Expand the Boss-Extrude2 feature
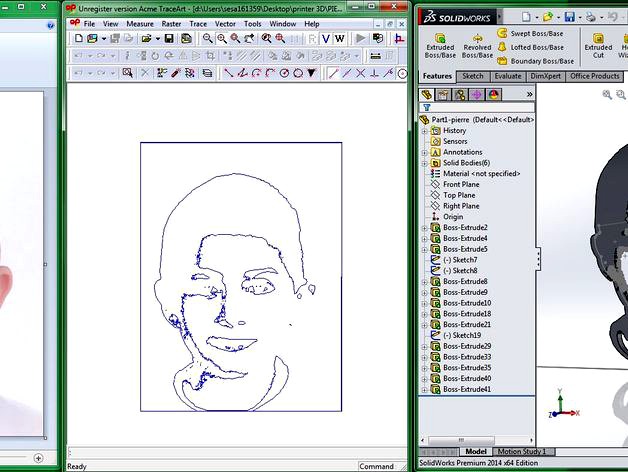Image resolution: width=628 pixels, height=472 pixels. click(424, 228)
